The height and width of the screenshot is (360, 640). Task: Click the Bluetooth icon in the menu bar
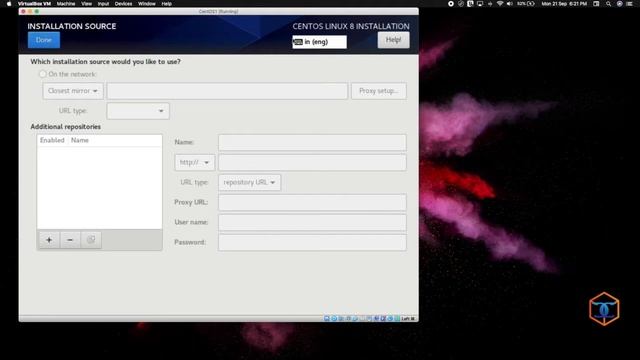490,4
